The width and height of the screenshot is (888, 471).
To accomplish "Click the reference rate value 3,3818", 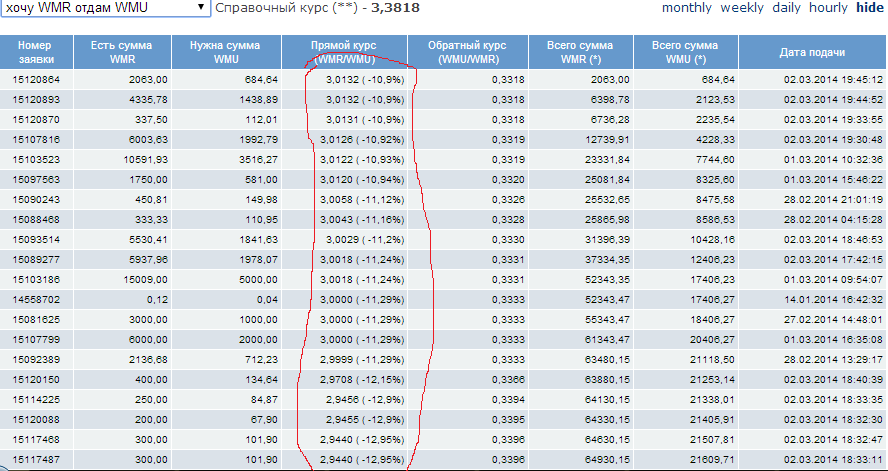I will [x=395, y=8].
